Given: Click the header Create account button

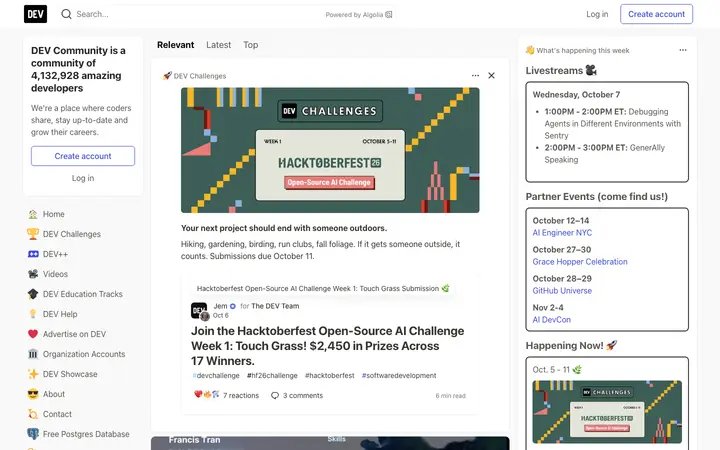Looking at the screenshot, I should click(x=656, y=14).
